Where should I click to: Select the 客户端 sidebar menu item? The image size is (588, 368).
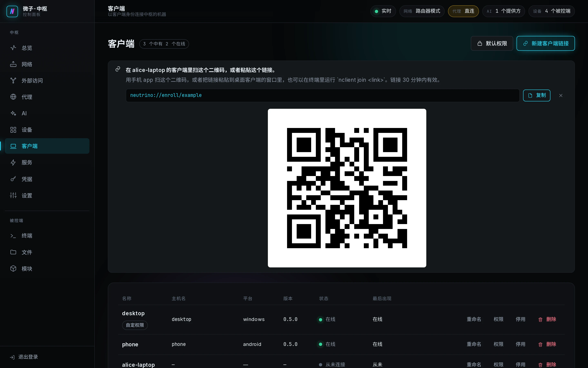click(47, 146)
